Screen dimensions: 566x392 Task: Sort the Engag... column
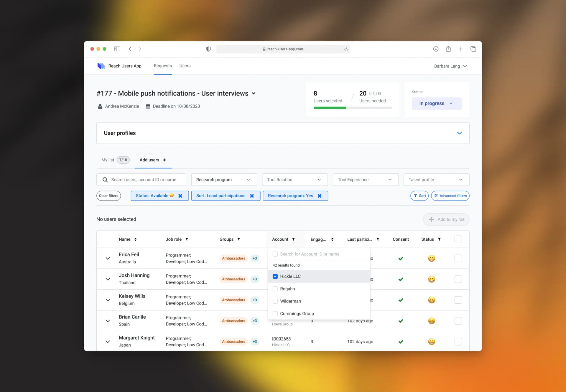[332, 239]
